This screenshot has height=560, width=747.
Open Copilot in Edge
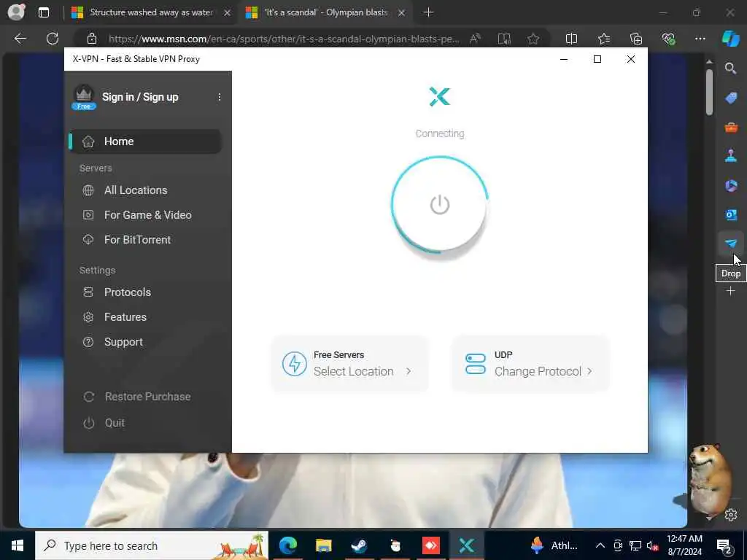(x=731, y=39)
